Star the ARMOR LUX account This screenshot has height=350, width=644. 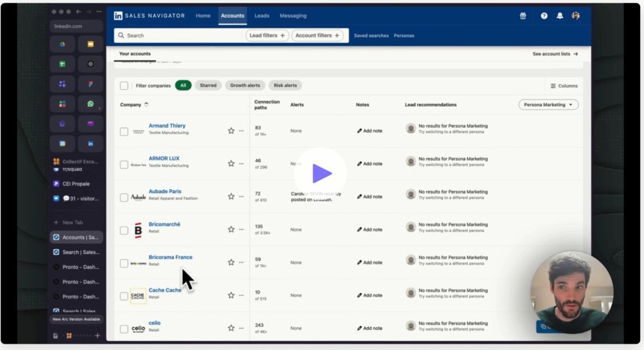coord(231,164)
